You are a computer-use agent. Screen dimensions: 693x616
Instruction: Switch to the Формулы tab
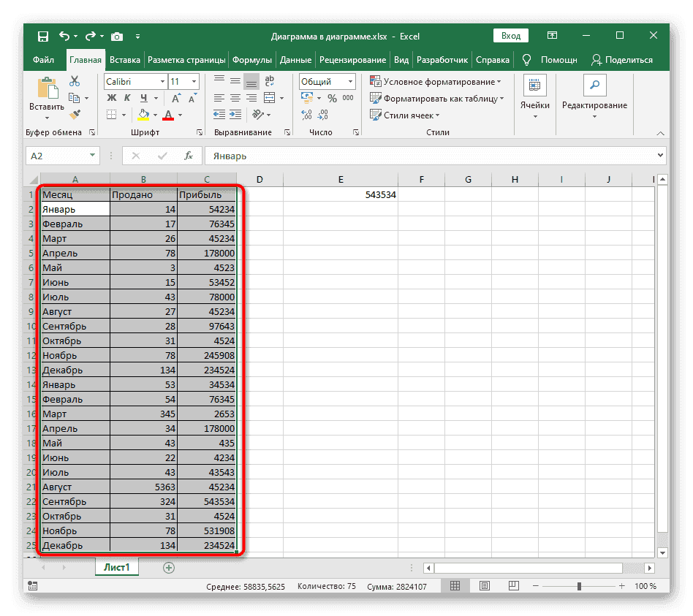tap(252, 60)
